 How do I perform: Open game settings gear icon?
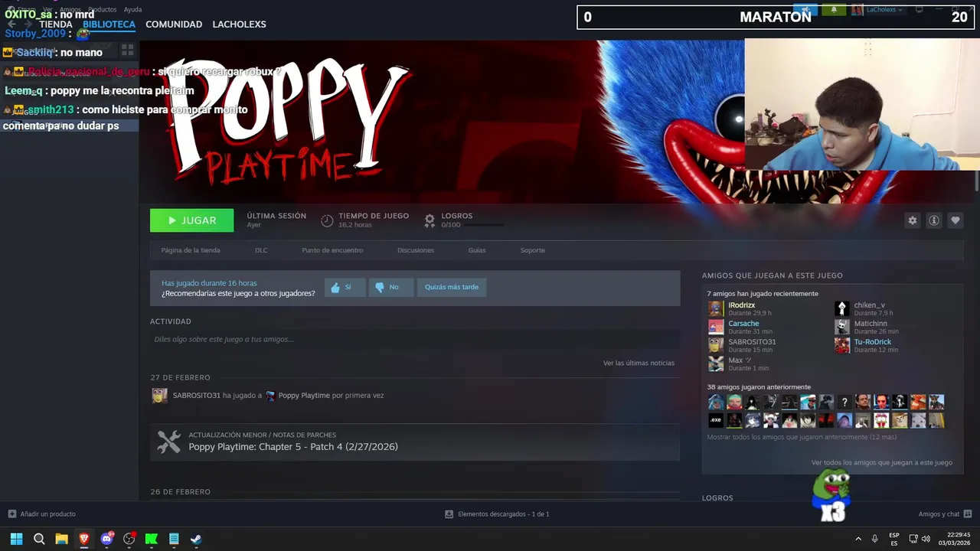pos(912,220)
